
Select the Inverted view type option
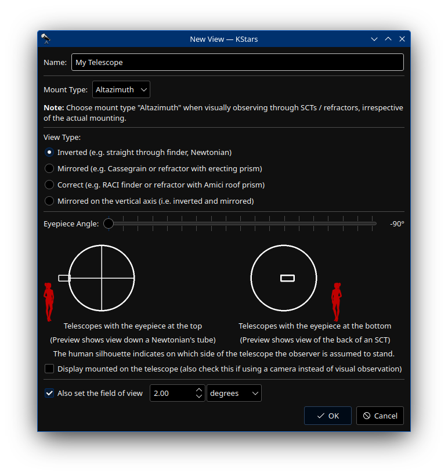(x=50, y=153)
